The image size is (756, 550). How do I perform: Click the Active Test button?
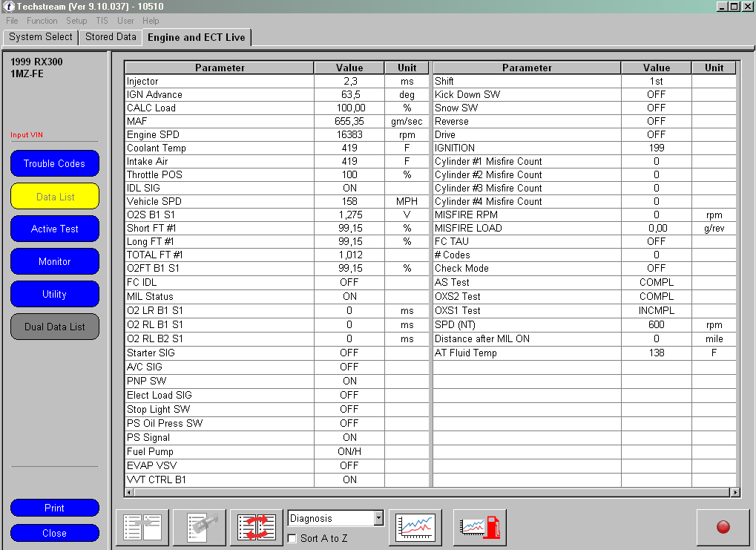54,229
